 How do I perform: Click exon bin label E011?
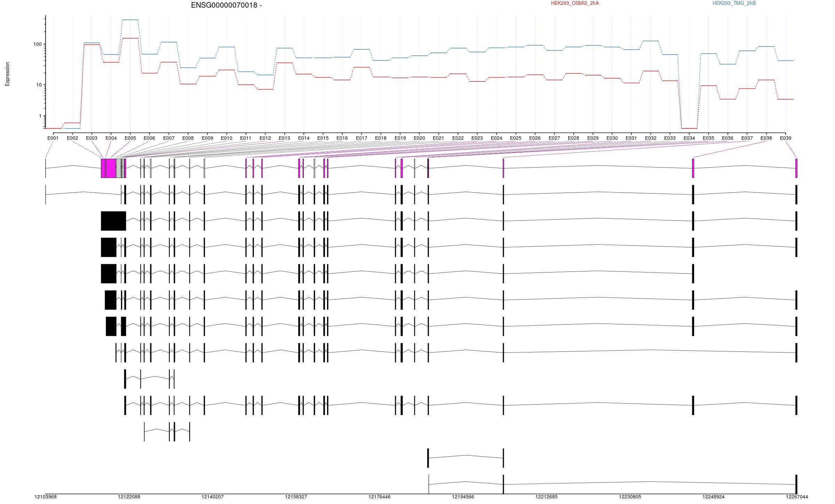tap(246, 138)
